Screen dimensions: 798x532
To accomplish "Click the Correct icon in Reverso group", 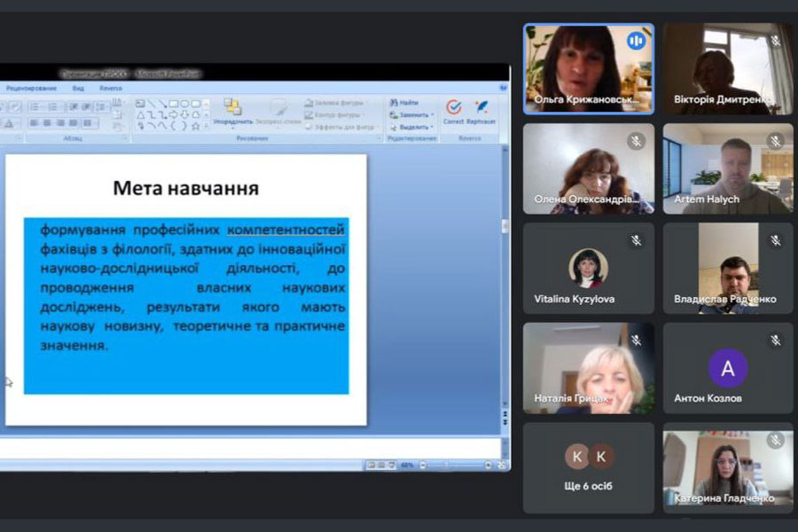I will point(453,109).
